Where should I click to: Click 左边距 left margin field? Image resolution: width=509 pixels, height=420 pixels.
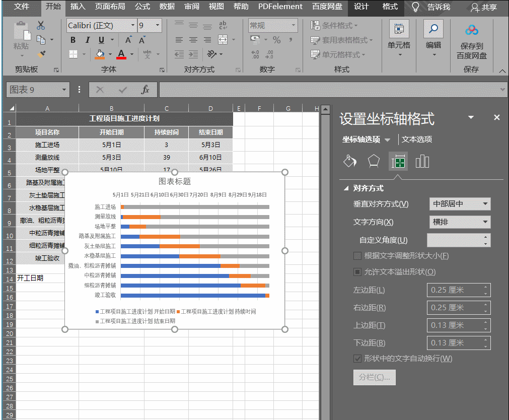click(x=458, y=290)
